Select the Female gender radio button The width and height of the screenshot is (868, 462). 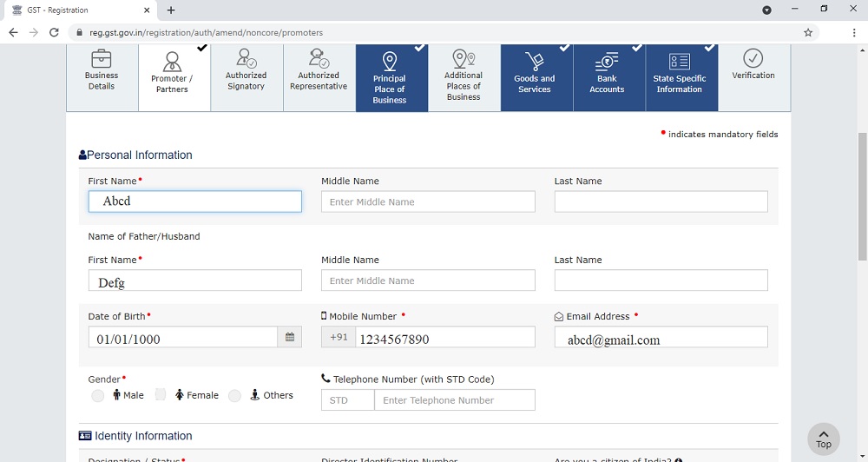[161, 394]
